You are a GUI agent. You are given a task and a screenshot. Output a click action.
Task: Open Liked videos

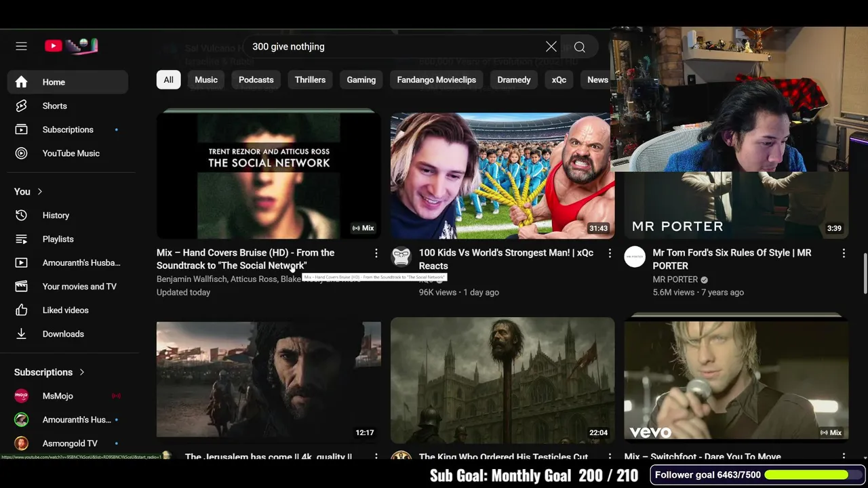coord(68,310)
